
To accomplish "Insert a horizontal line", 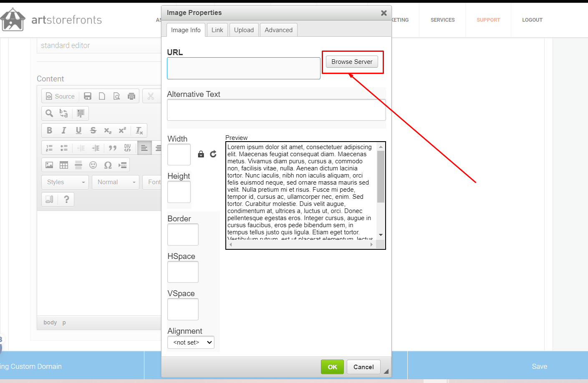I will coord(78,165).
